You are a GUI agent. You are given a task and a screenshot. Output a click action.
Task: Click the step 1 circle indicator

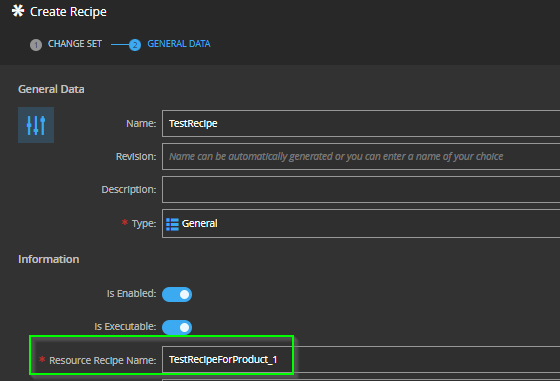[x=36, y=45]
